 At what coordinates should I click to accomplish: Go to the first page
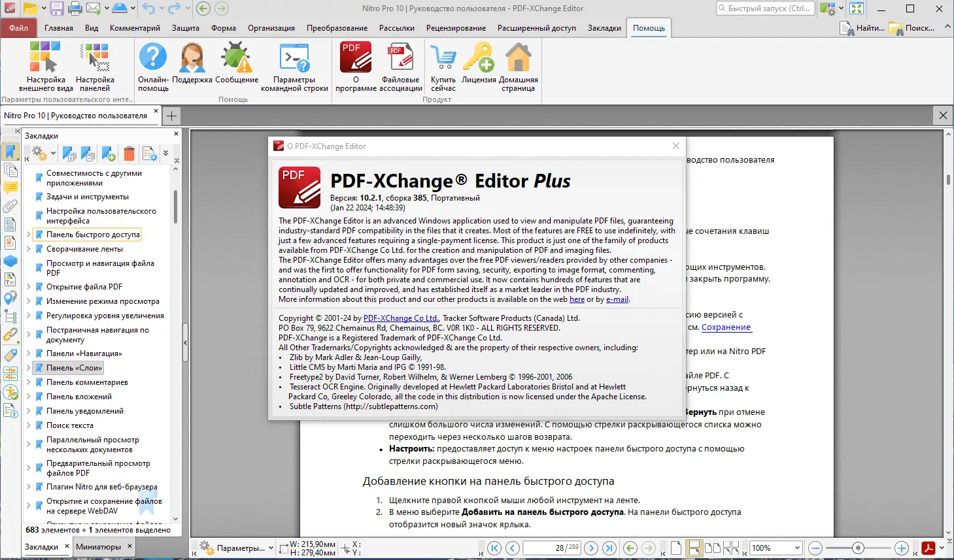[494, 548]
